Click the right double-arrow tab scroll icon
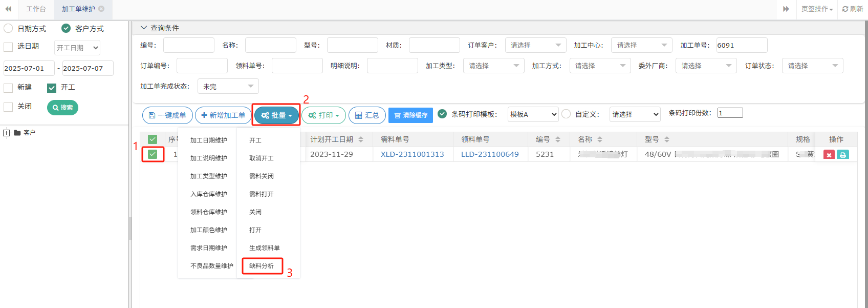This screenshot has height=308, width=868. tap(786, 9)
